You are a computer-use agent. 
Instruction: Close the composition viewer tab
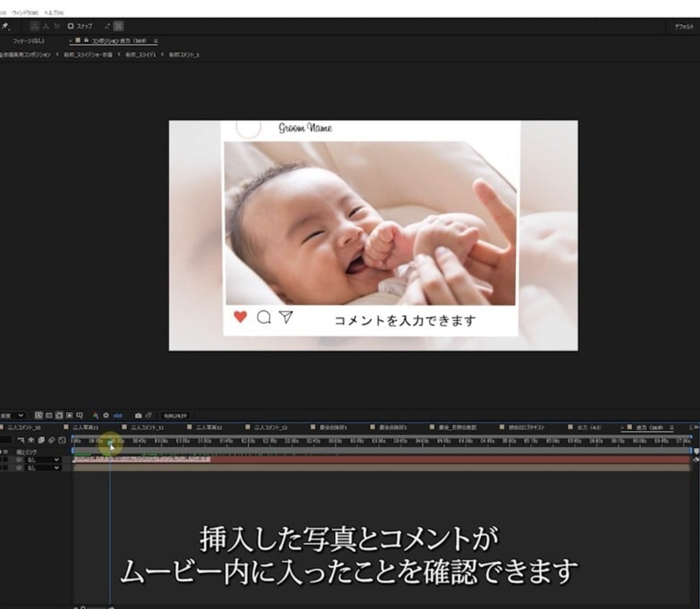[71, 40]
